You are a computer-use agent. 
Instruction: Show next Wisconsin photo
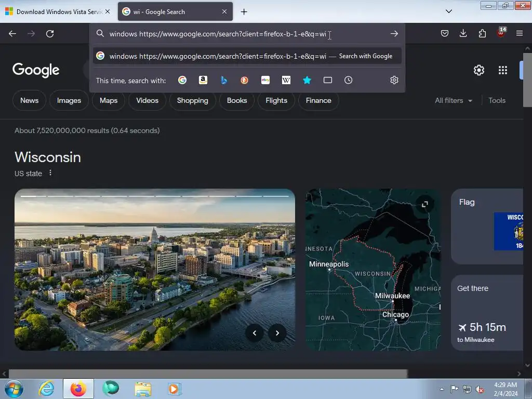pos(277,333)
